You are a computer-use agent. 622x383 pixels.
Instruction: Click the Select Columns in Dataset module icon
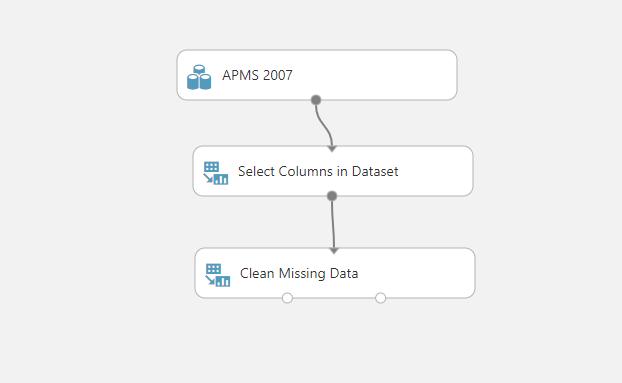(216, 173)
